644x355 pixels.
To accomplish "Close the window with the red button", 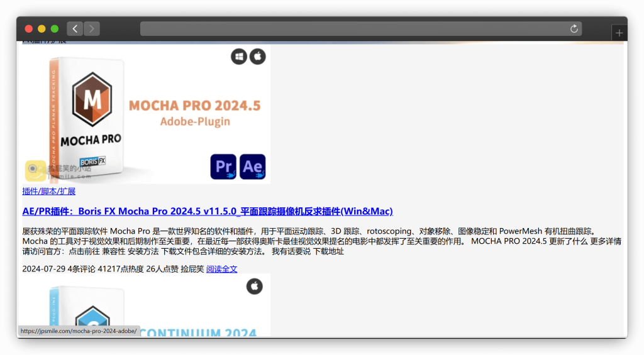I will coord(29,29).
